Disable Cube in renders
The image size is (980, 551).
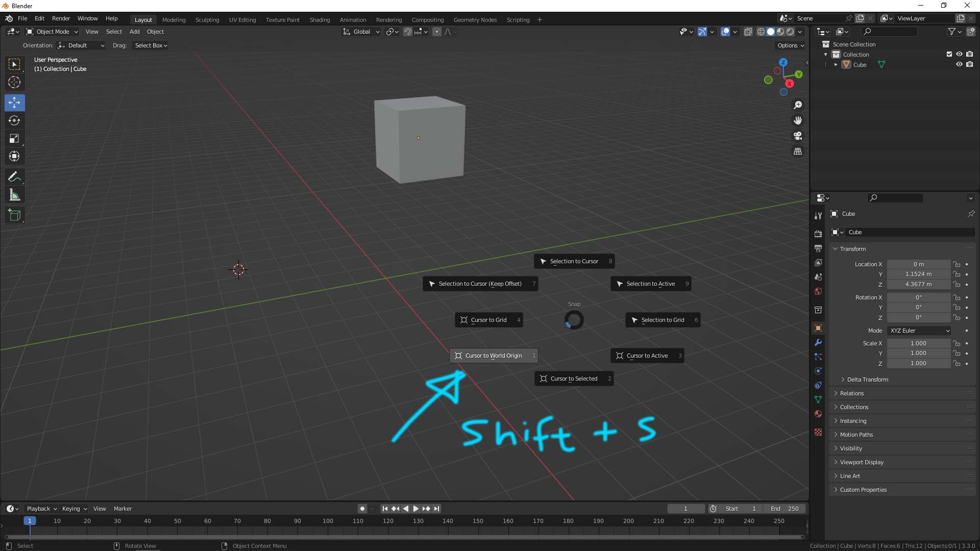(x=969, y=64)
